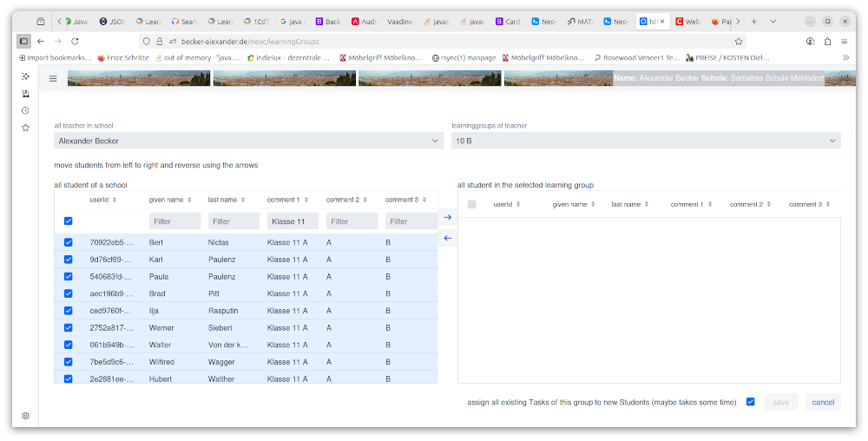Open the Rosewood Veneer1 bookmark

637,57
